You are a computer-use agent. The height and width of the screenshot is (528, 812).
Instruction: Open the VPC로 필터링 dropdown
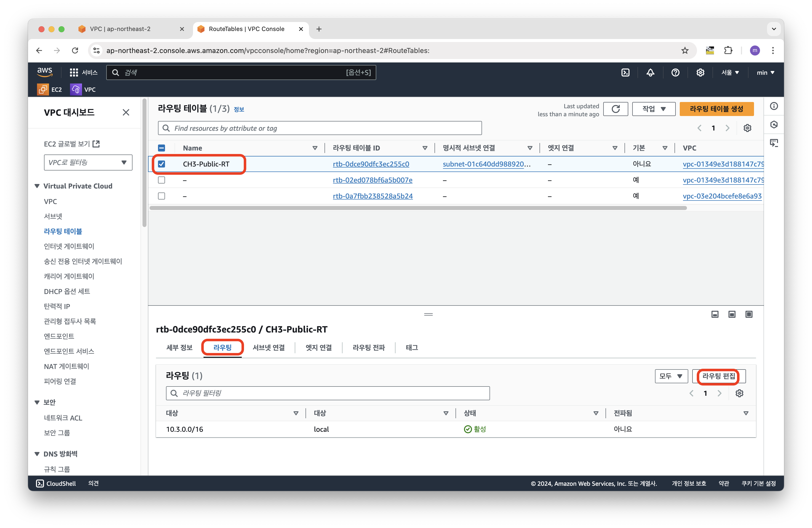click(x=88, y=163)
